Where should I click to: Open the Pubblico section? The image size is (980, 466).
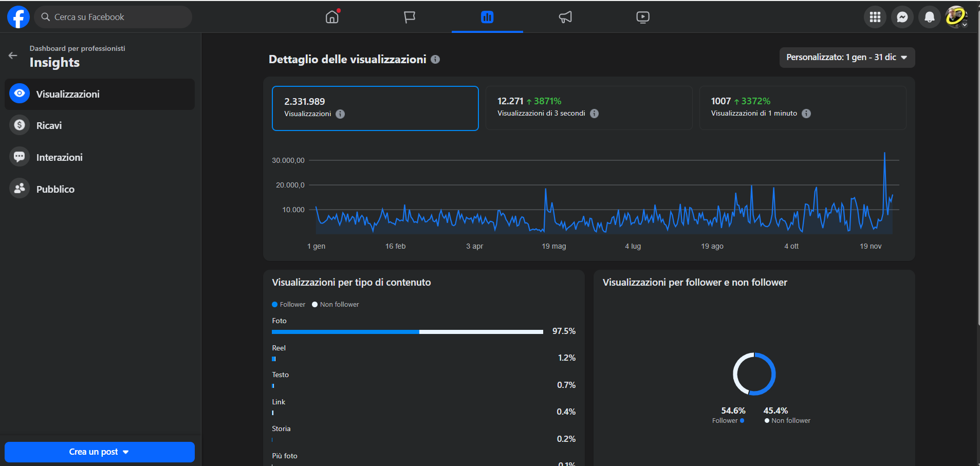coord(55,189)
